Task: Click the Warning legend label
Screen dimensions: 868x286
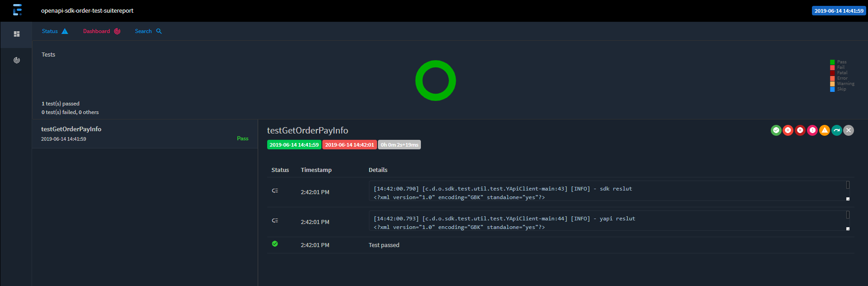Action: (845, 84)
